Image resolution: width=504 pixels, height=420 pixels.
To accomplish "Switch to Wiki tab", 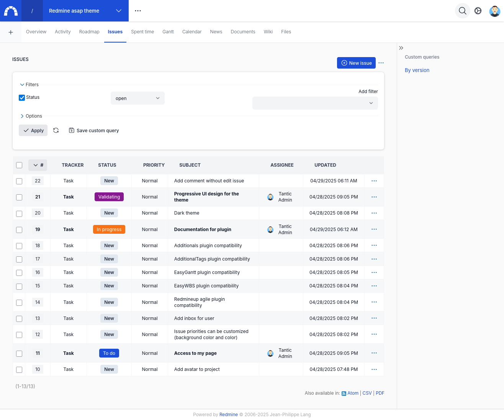I will [268, 32].
